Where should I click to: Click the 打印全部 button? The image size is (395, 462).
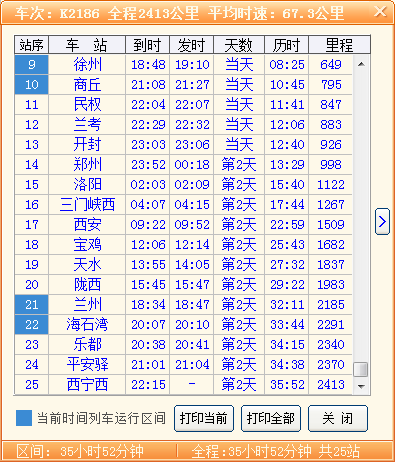271,418
